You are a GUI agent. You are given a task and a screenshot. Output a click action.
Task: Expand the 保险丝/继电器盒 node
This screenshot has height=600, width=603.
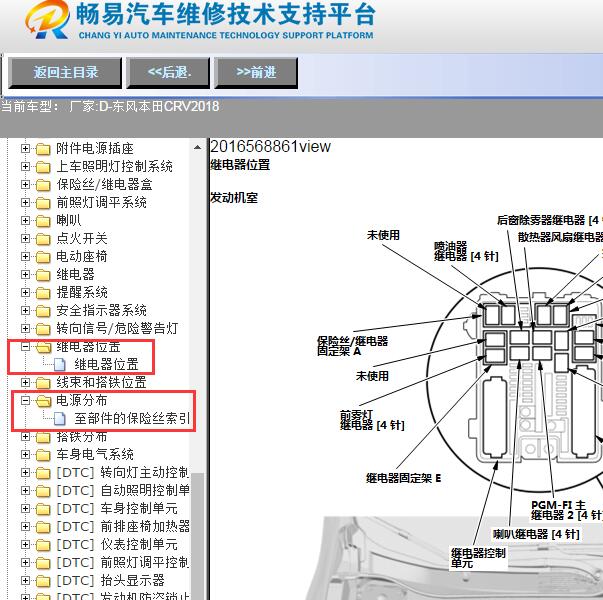pyautogui.click(x=25, y=185)
